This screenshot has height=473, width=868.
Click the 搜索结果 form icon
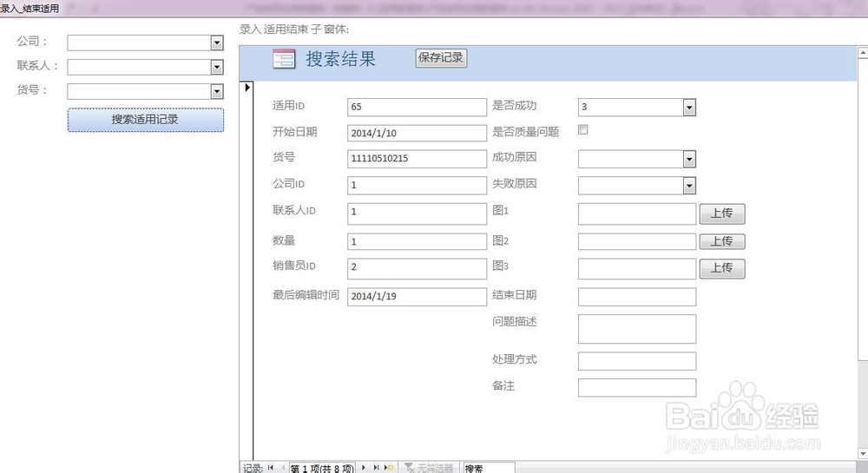coord(284,59)
